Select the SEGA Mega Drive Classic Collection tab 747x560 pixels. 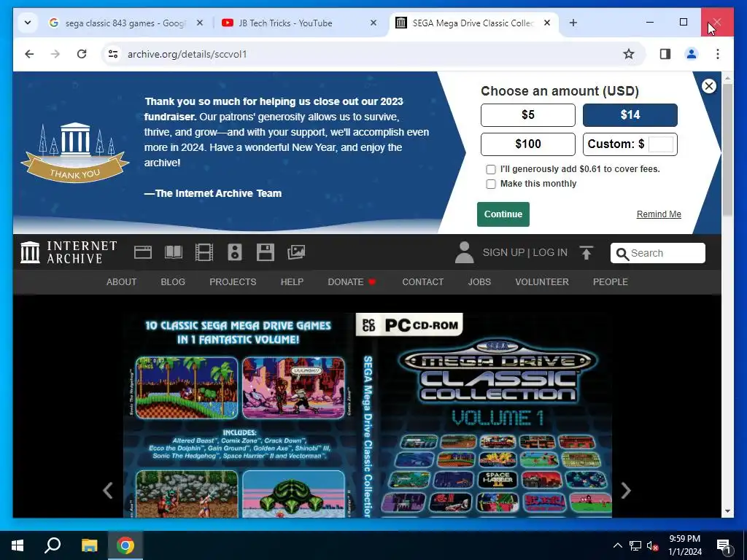pos(474,23)
